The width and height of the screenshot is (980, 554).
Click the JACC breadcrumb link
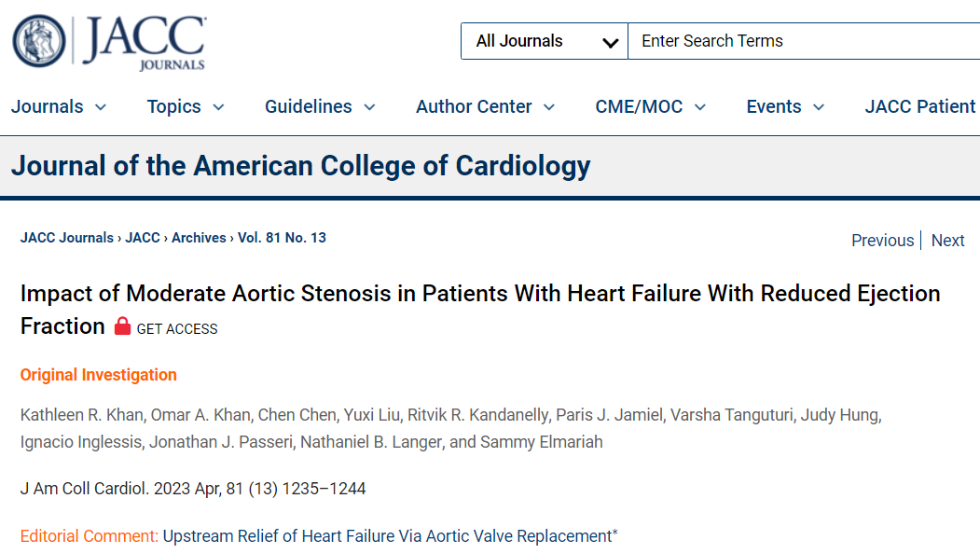[143, 238]
